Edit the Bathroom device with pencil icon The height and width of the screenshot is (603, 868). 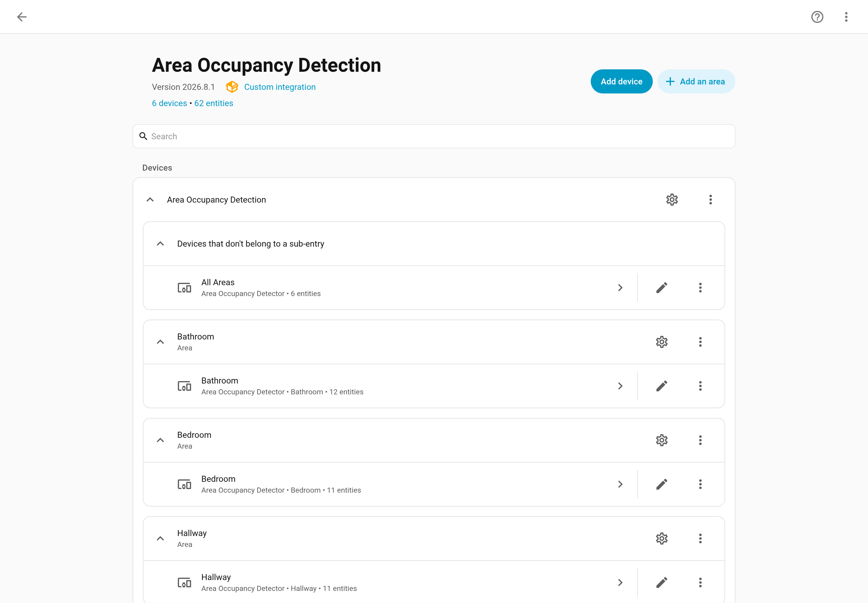coord(662,386)
